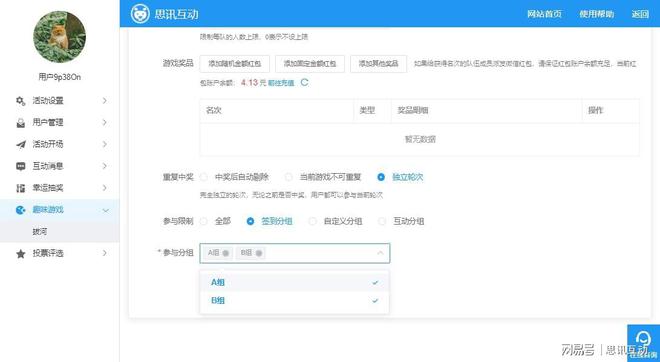The image size is (660, 362).
Task: Expand the 互动消息 chevron
Action: tap(105, 166)
